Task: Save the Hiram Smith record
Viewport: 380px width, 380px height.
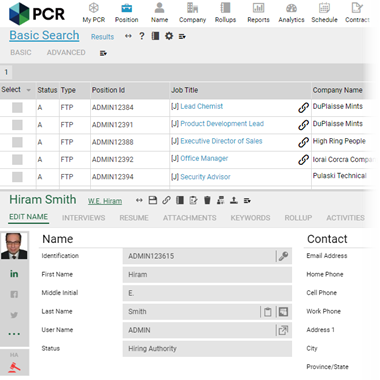Action: pos(153,200)
